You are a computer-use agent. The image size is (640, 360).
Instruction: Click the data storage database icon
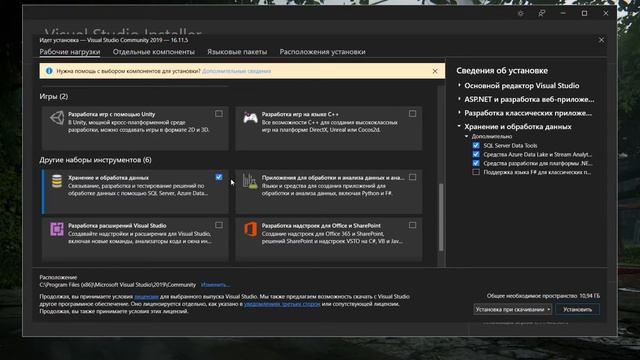click(57, 181)
